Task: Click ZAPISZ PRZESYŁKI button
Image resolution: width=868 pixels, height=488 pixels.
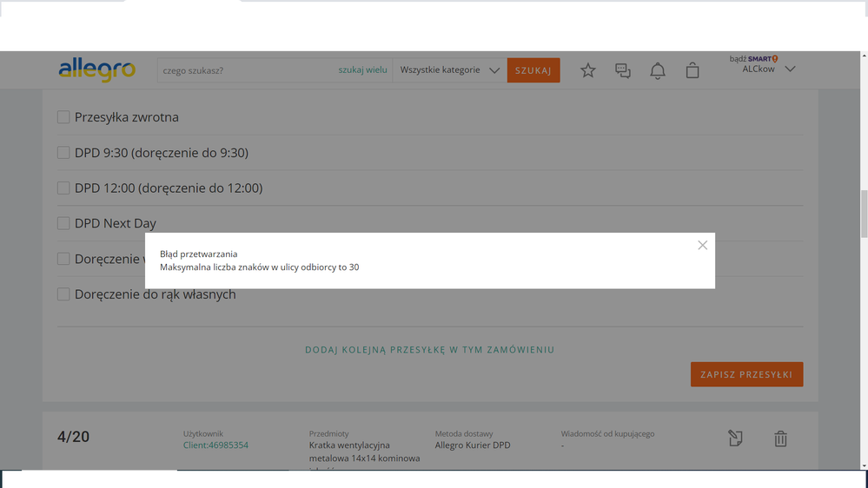Action: (746, 374)
